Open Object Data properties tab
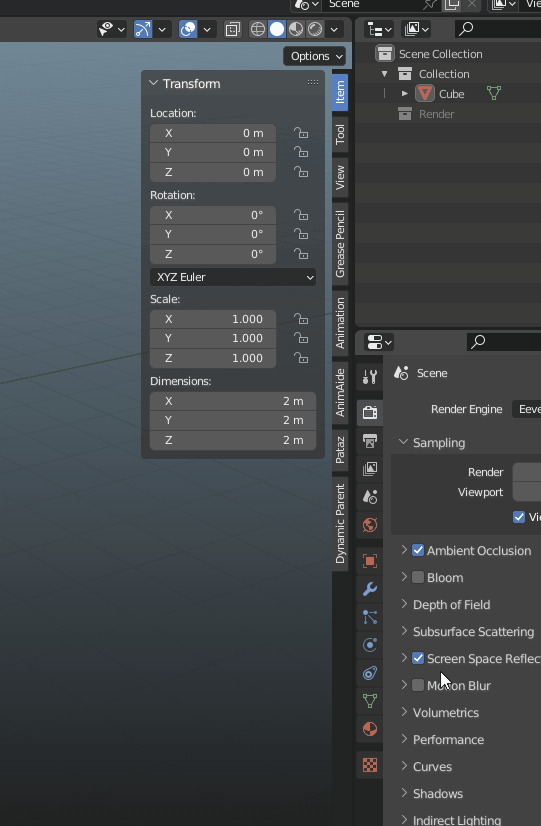Screen dimensions: 541x826 pos(370,701)
